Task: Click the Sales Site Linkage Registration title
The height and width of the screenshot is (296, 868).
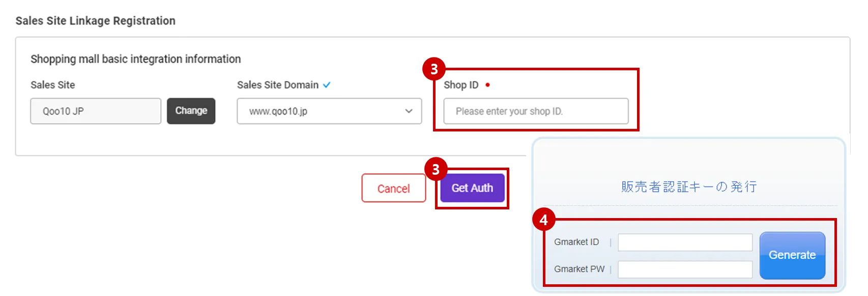Action: [96, 21]
